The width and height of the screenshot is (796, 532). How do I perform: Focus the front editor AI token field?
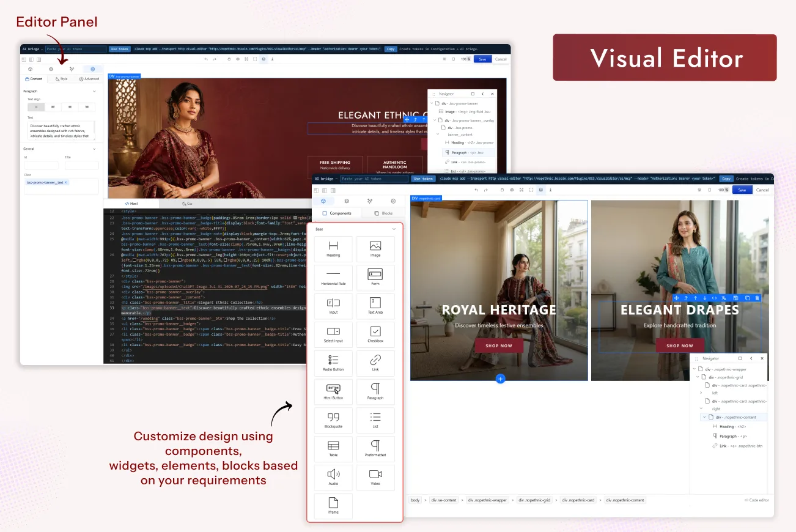coord(374,179)
